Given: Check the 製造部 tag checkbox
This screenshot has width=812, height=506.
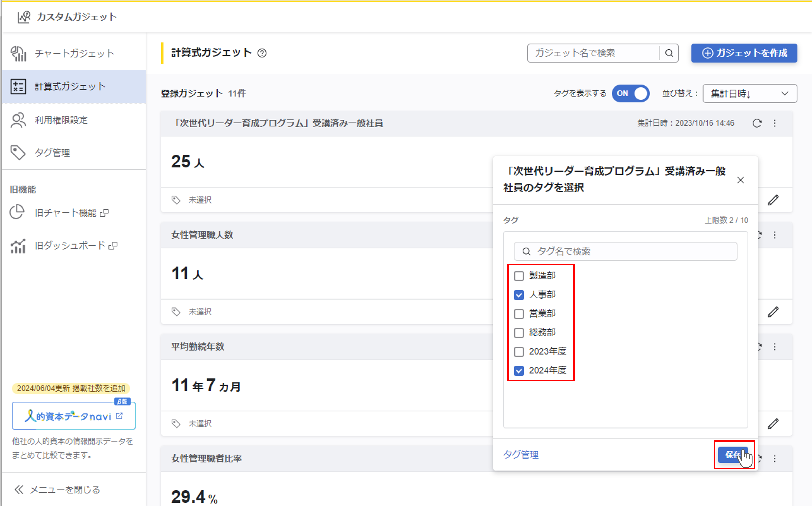Looking at the screenshot, I should (519, 276).
